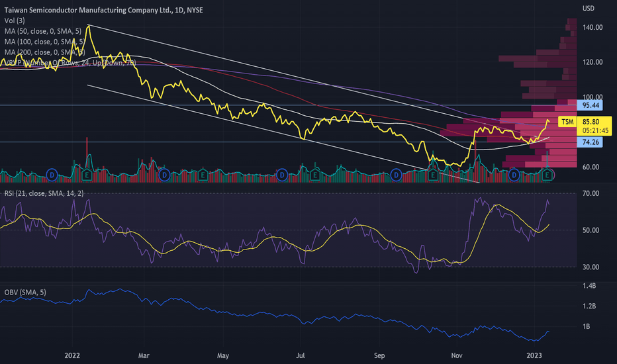Select the Vol (3) indicator legend
Screen dimensions: 617x364
(15, 21)
